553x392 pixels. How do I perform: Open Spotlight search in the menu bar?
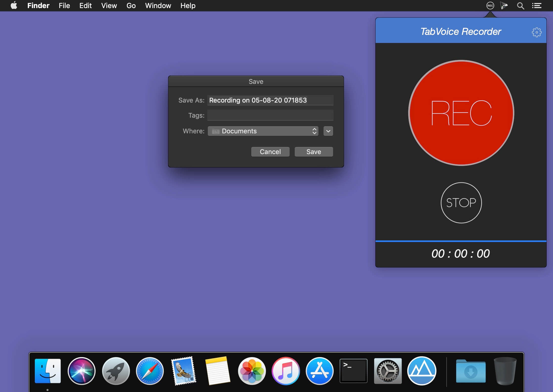(520, 6)
